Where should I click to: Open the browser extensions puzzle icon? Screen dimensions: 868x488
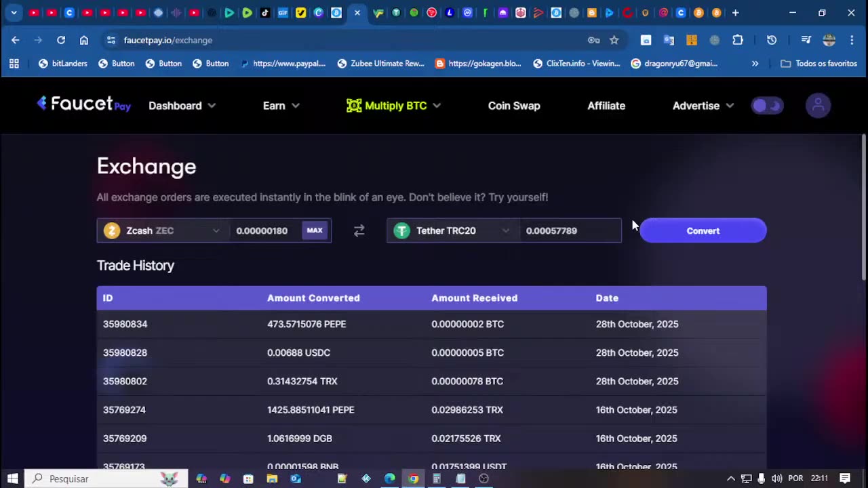pos(738,40)
